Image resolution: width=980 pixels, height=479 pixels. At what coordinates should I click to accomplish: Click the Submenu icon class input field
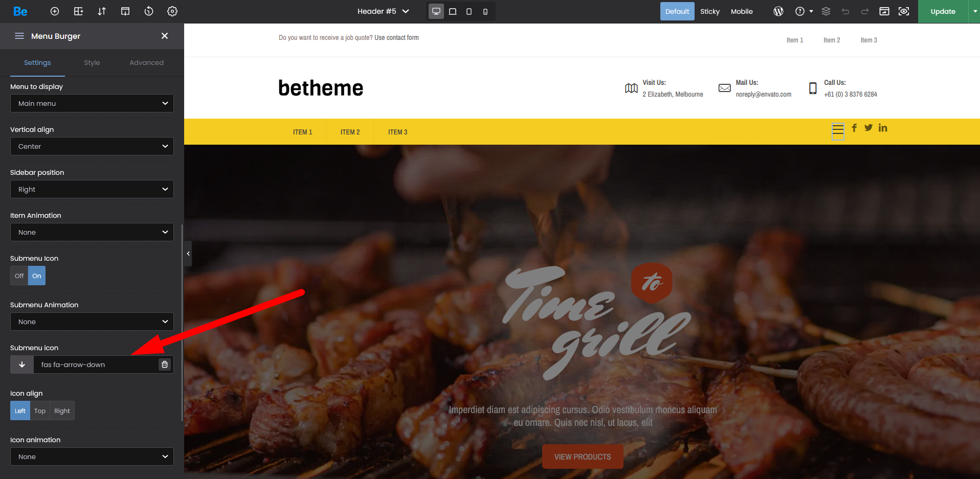[96, 364]
